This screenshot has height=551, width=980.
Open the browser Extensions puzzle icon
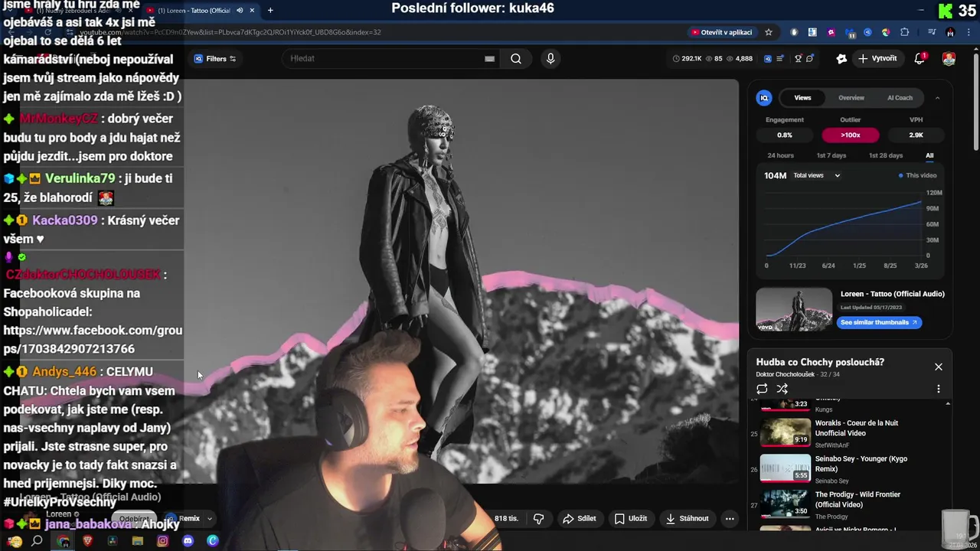point(905,32)
